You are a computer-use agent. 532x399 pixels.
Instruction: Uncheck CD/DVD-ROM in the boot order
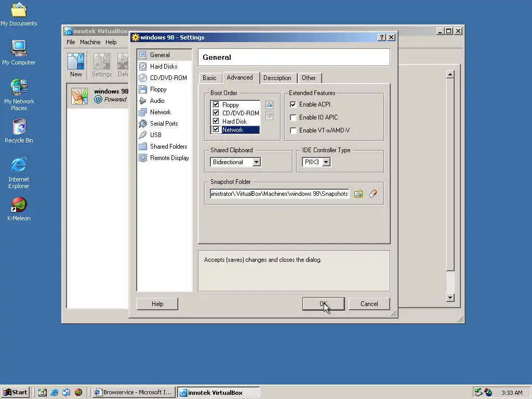216,113
